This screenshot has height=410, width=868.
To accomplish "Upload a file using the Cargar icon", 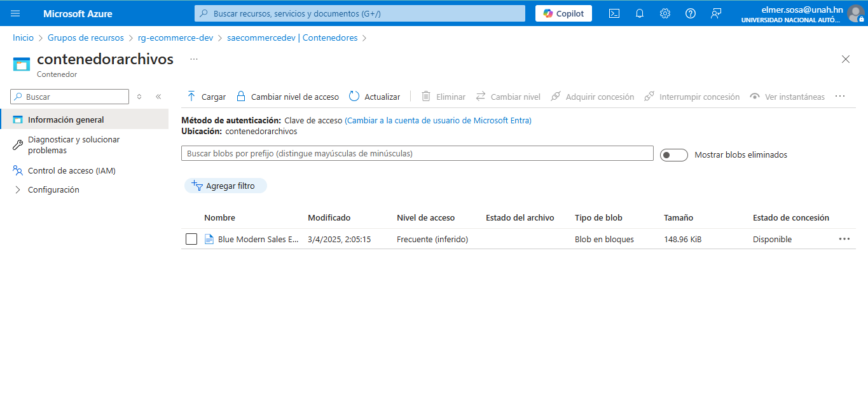I will click(x=205, y=96).
